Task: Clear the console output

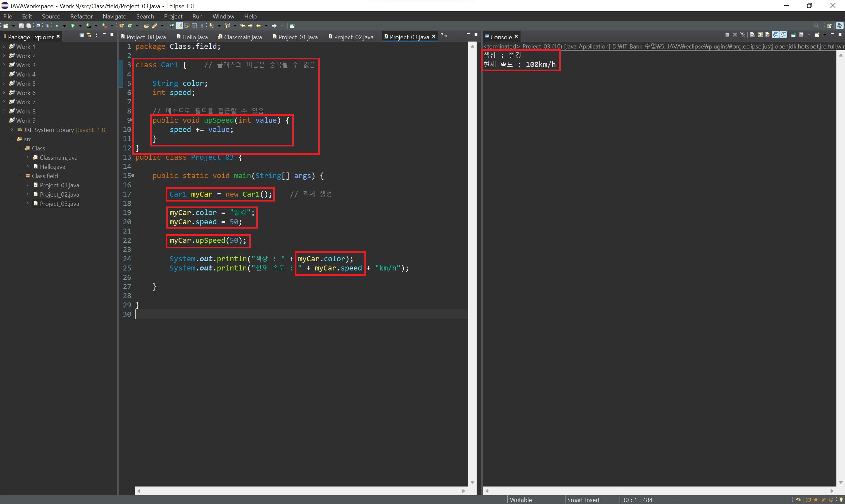Action: coord(752,35)
